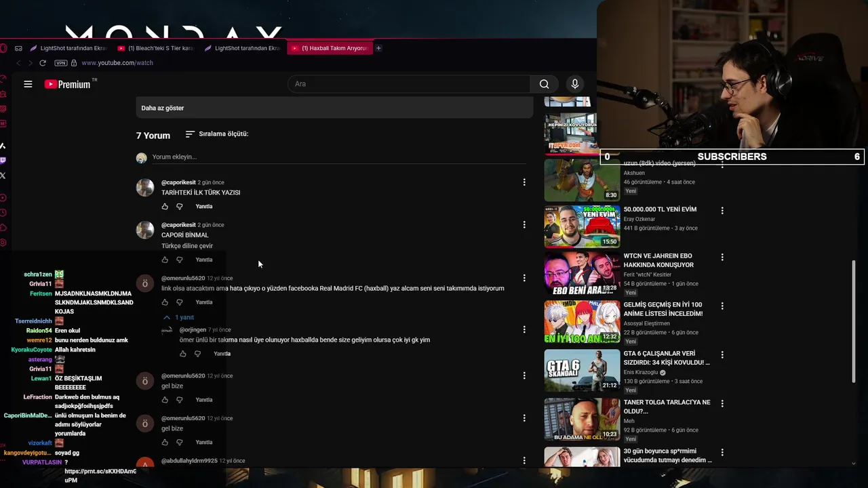Open the BU ADAMA NE OLDU thumbnail

(582, 419)
